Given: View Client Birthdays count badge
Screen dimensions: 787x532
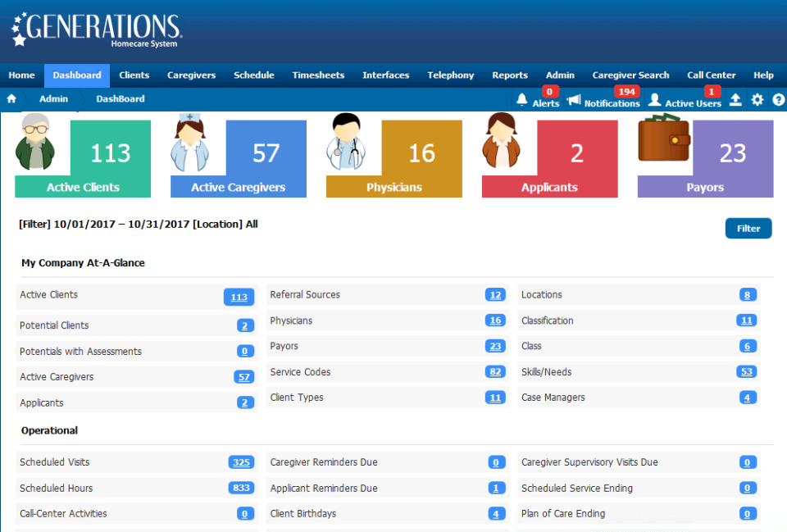Looking at the screenshot, I should point(495,514).
